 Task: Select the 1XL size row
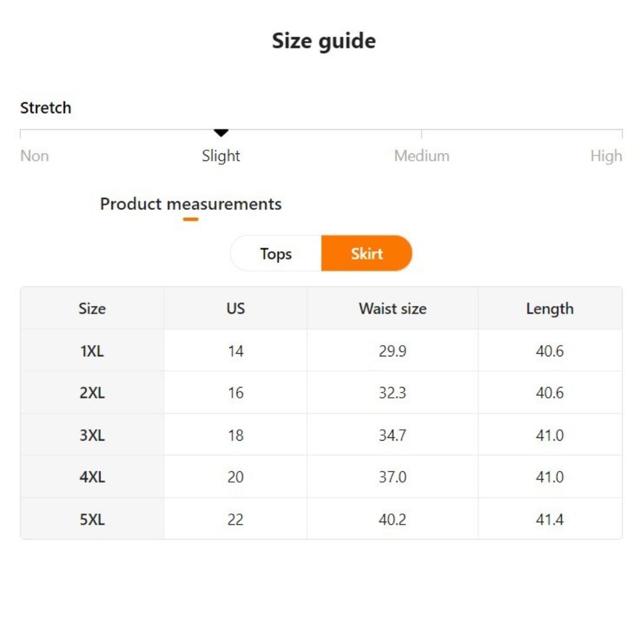pyautogui.click(x=92, y=351)
